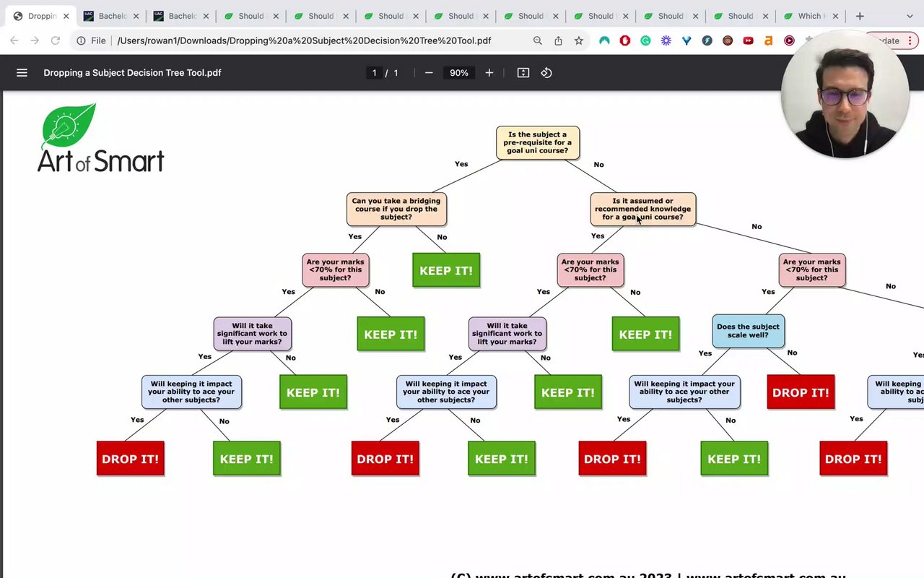This screenshot has width=924, height=578.
Task: Click the PDF title Dropping a Subject Decision Tree Tool.pdf
Action: coord(132,72)
